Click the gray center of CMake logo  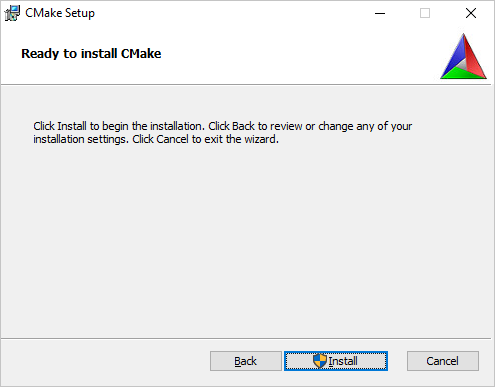pos(463,64)
